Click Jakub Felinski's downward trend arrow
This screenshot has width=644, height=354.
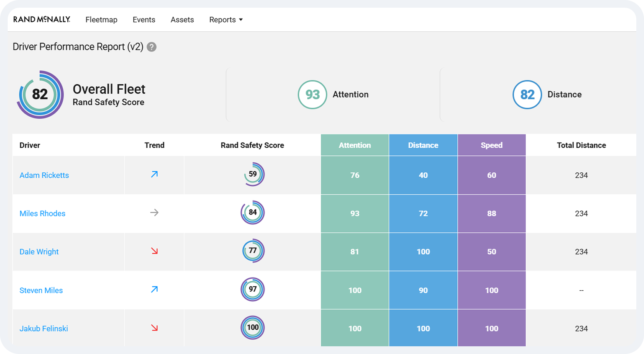coord(154,328)
